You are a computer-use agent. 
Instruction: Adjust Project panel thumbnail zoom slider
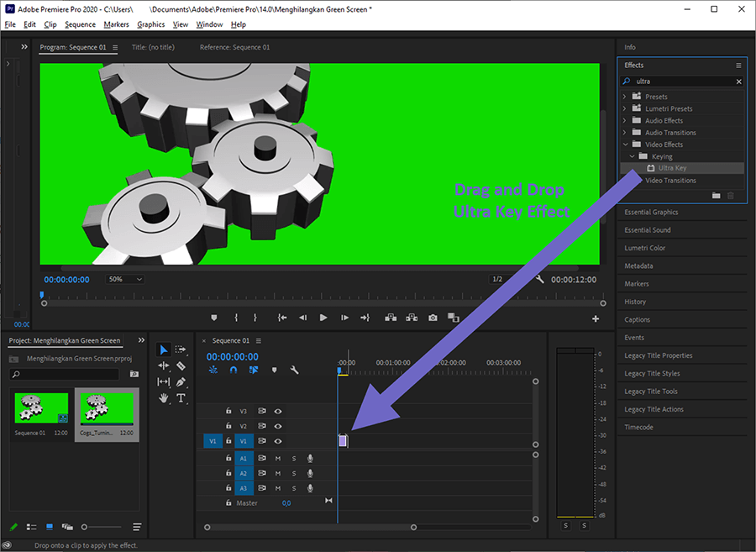tap(84, 527)
